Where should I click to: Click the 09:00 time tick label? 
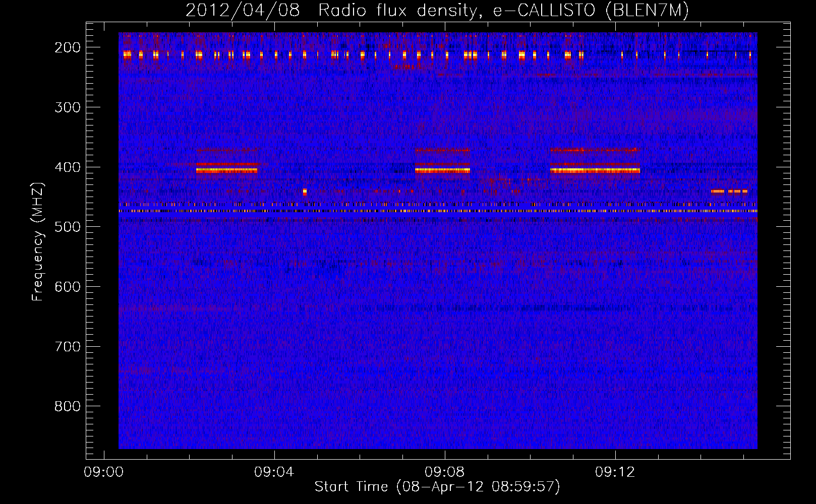104,472
